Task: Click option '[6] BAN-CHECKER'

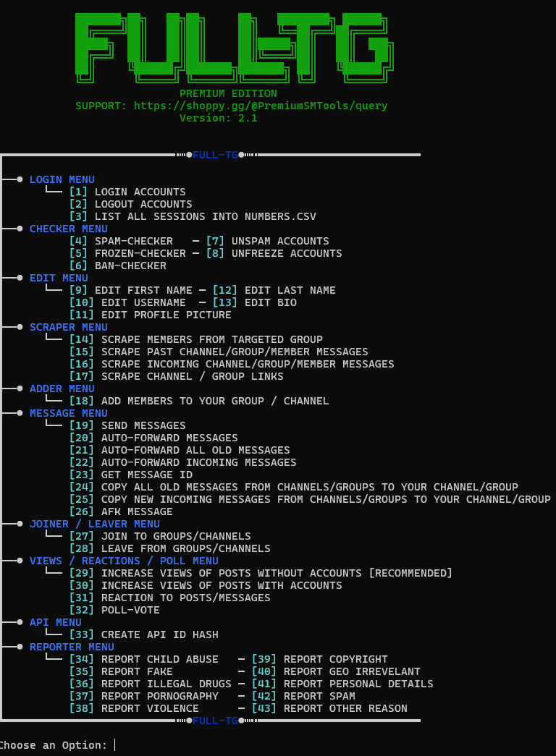Action: pyautogui.click(x=118, y=266)
